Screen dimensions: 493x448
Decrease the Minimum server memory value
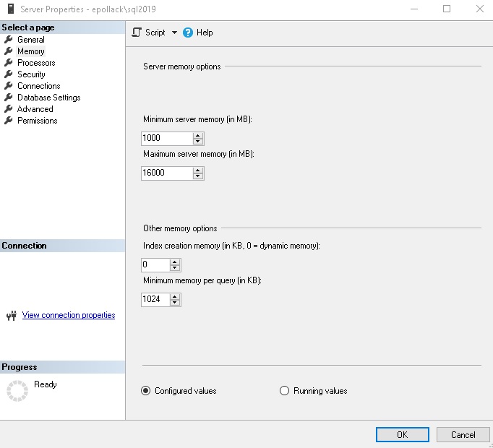coord(198,141)
